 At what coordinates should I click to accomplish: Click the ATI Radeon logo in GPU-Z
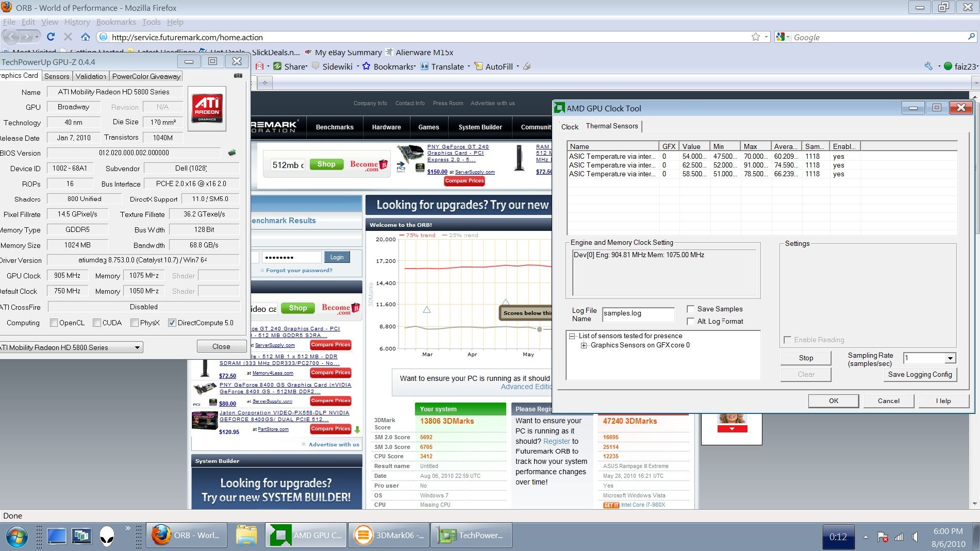point(207,108)
